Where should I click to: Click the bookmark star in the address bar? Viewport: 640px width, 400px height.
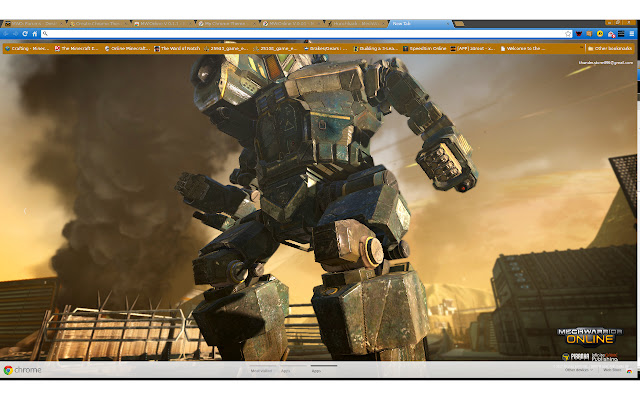click(x=568, y=34)
